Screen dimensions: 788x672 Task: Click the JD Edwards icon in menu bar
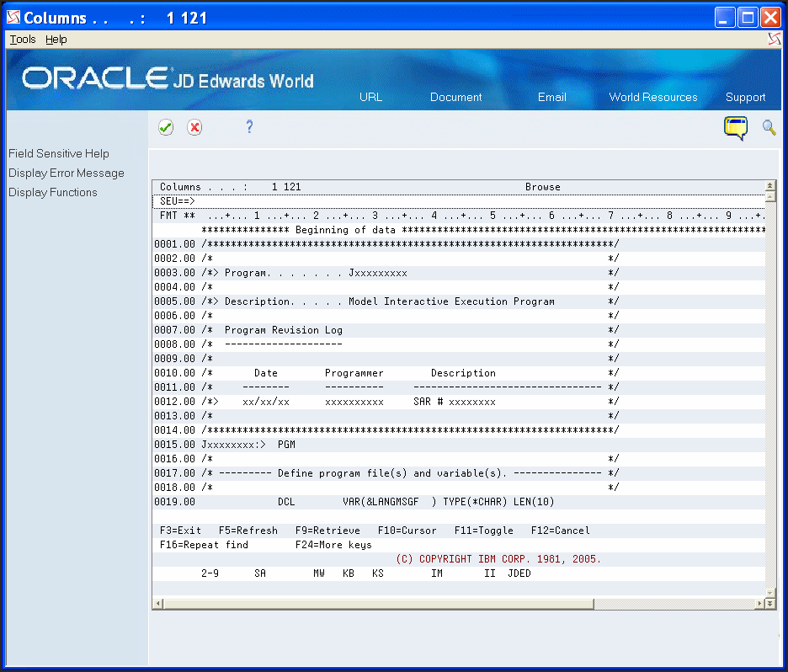tap(775, 39)
